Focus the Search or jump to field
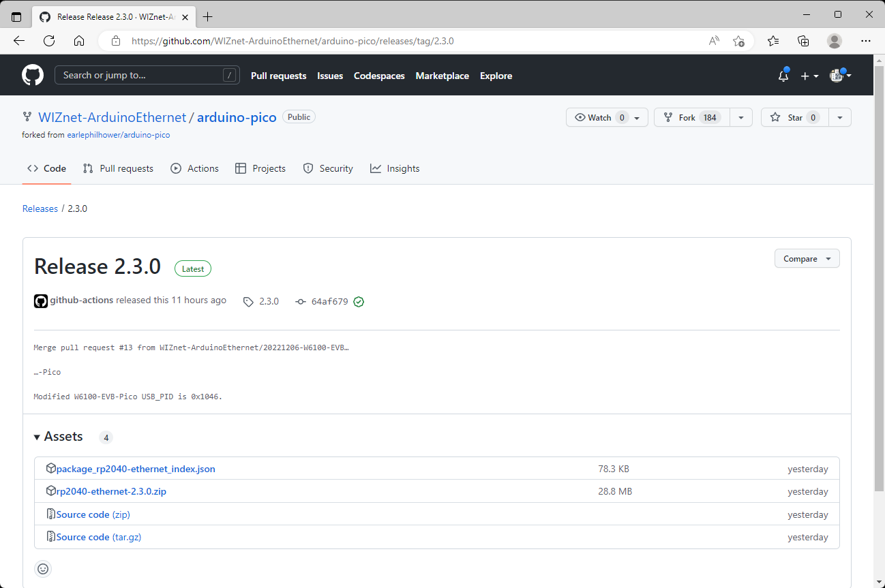Image resolution: width=885 pixels, height=588 pixels. point(147,75)
